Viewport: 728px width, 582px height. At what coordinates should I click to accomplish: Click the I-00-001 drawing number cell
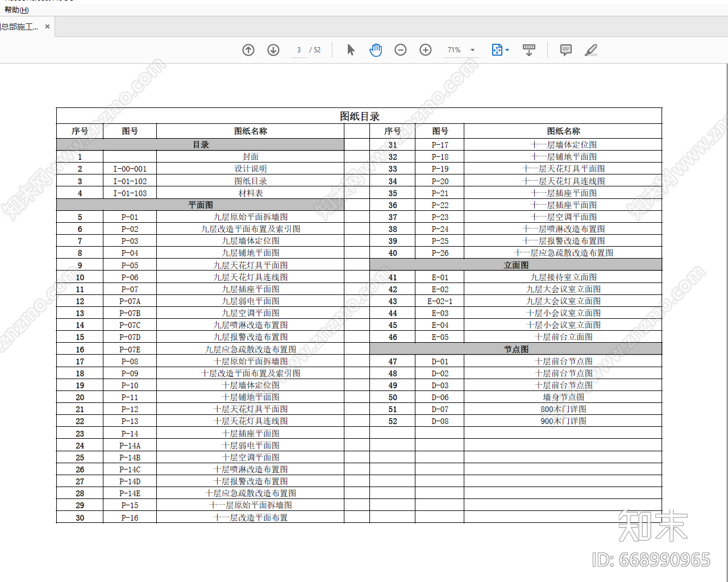tap(130, 169)
